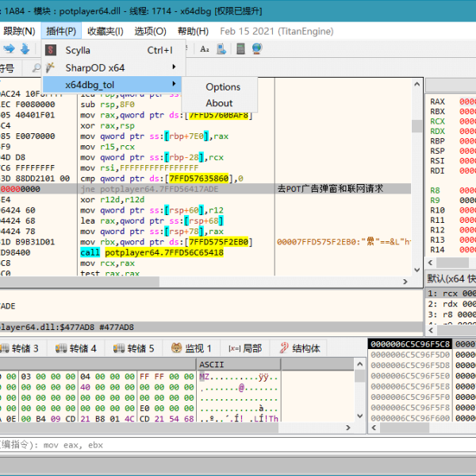The height and width of the screenshot is (476, 476).
Task: Click the 监视 1 dog icon
Action: (176, 348)
